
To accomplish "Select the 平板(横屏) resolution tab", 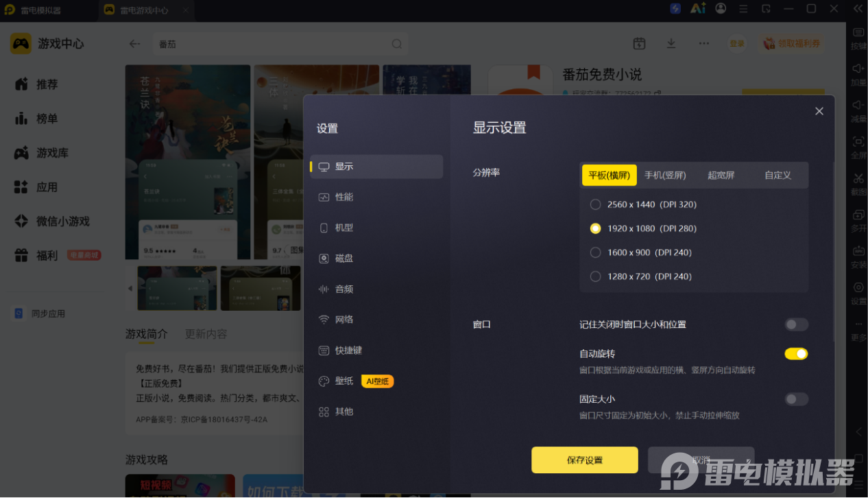I will [x=610, y=175].
